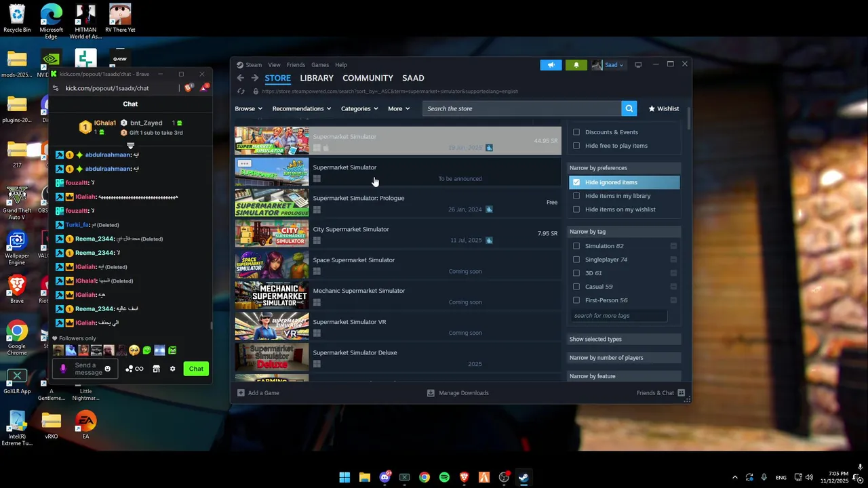Open the Recycle Bin on desktop
Viewport: 868px width, 488px height.
click(x=17, y=19)
